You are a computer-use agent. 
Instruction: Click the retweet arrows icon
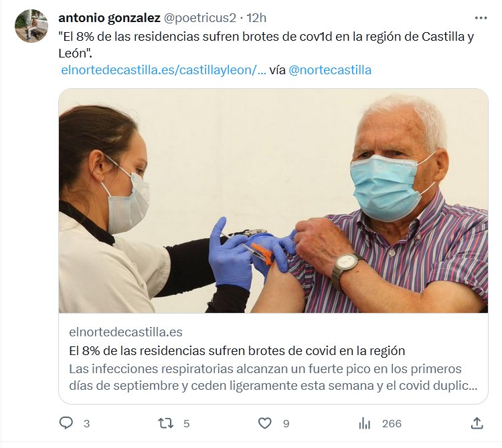pyautogui.click(x=166, y=423)
